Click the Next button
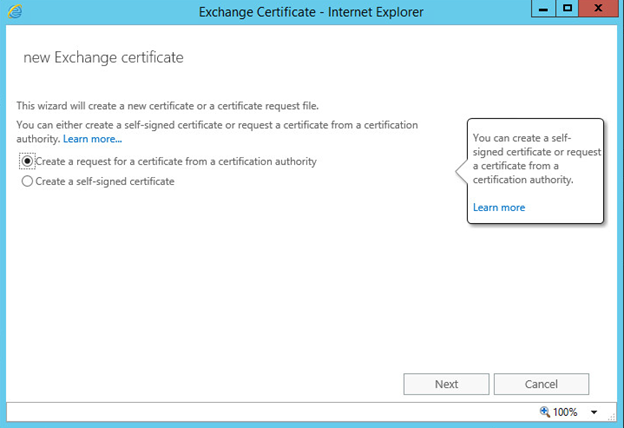 (x=446, y=384)
